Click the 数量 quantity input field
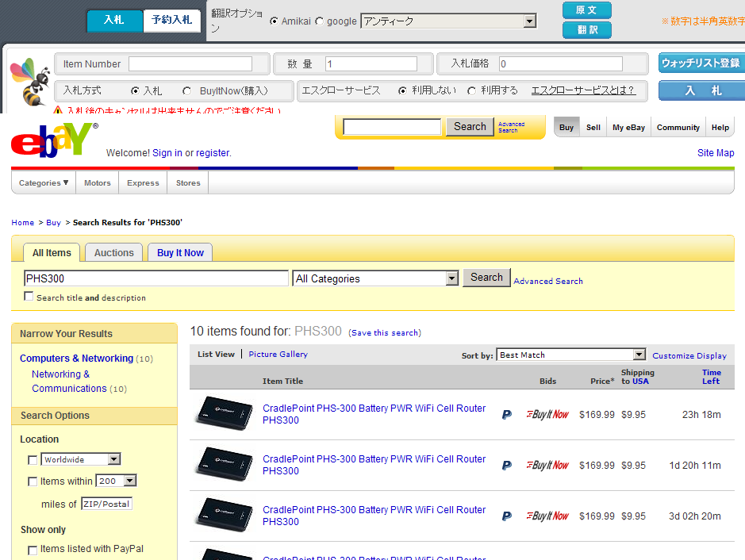Viewport: 745px width, 560px height. (371, 64)
